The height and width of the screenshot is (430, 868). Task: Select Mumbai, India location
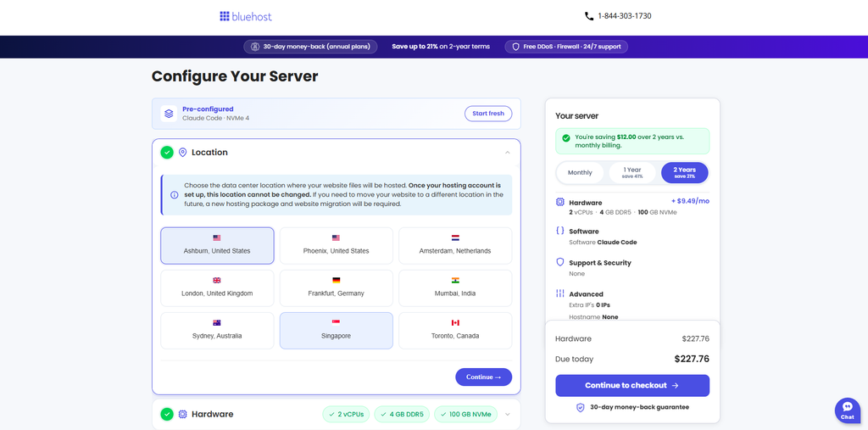[x=455, y=288]
